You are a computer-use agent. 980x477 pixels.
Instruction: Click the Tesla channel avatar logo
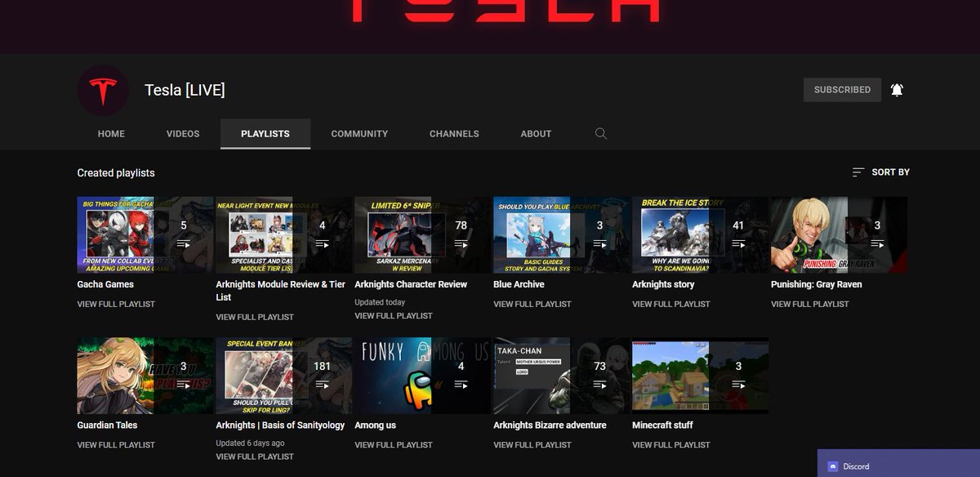[x=103, y=90]
